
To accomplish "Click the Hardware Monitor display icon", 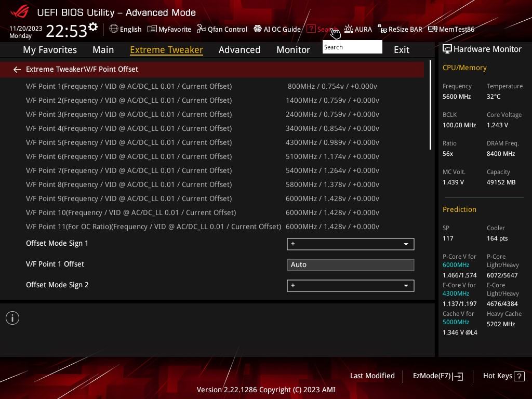I will 447,49.
